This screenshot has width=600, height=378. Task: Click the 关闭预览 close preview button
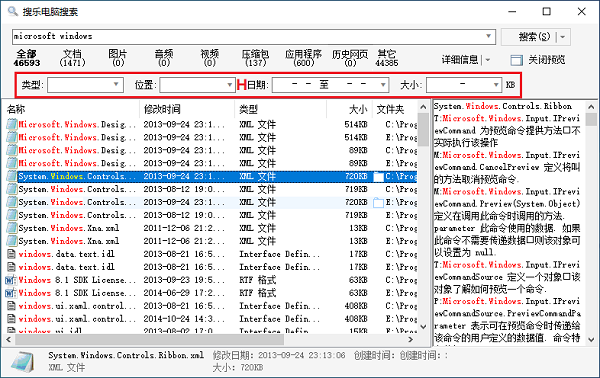click(x=538, y=60)
